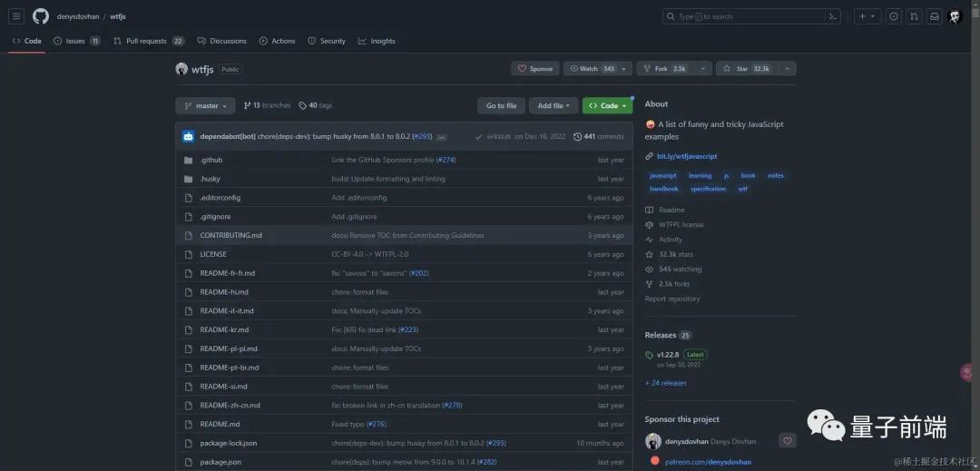Click the Report repository link

point(672,299)
